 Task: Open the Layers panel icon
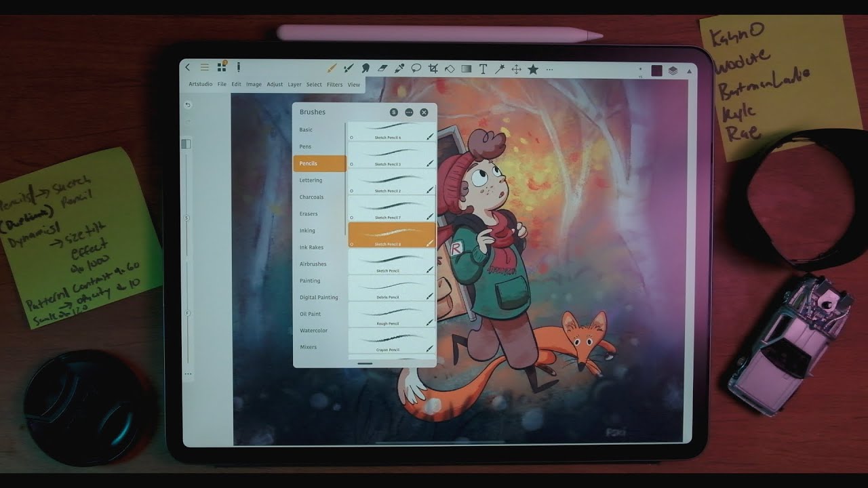pyautogui.click(x=673, y=70)
